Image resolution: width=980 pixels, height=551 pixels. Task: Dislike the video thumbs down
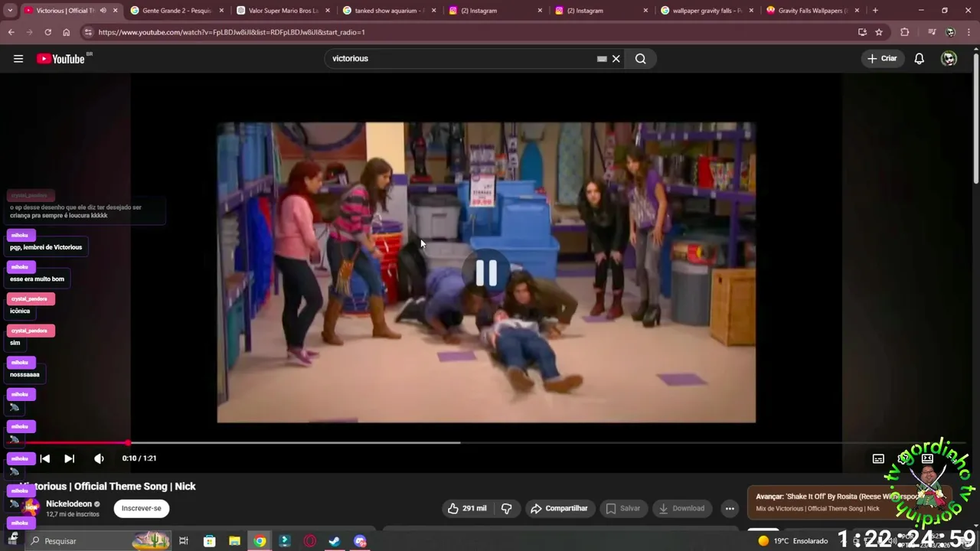[506, 508]
